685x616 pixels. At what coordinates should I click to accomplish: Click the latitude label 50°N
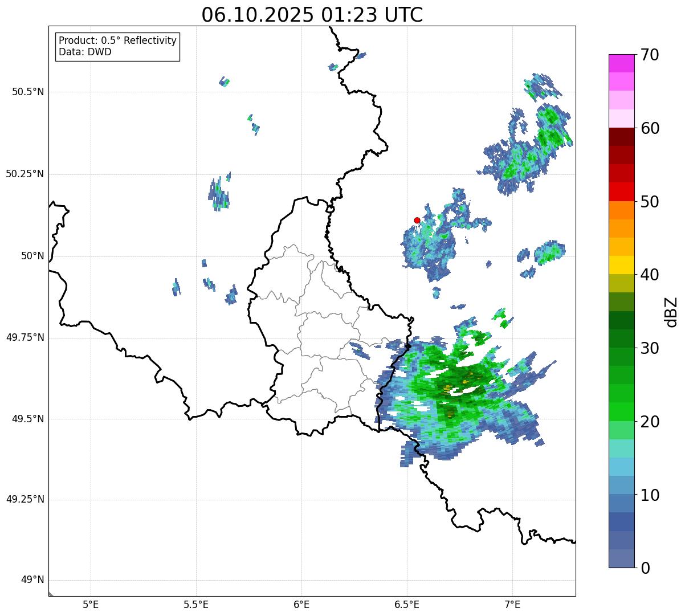coord(32,256)
